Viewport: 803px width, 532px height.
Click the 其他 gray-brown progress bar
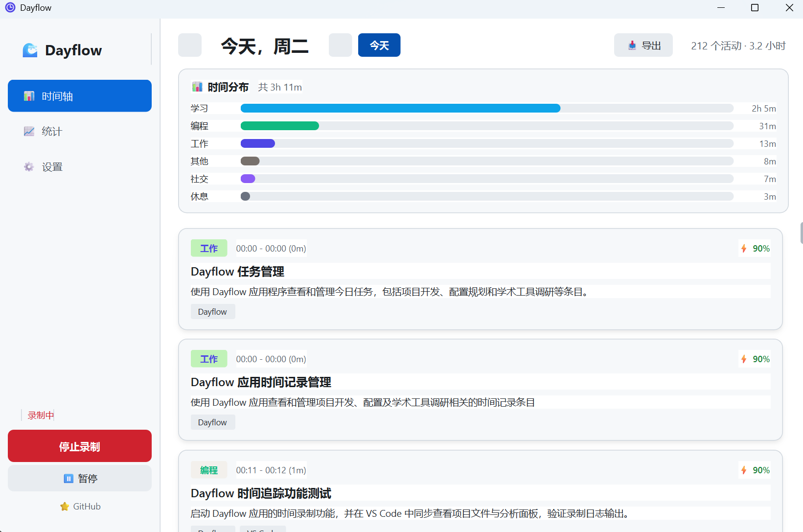[250, 161]
